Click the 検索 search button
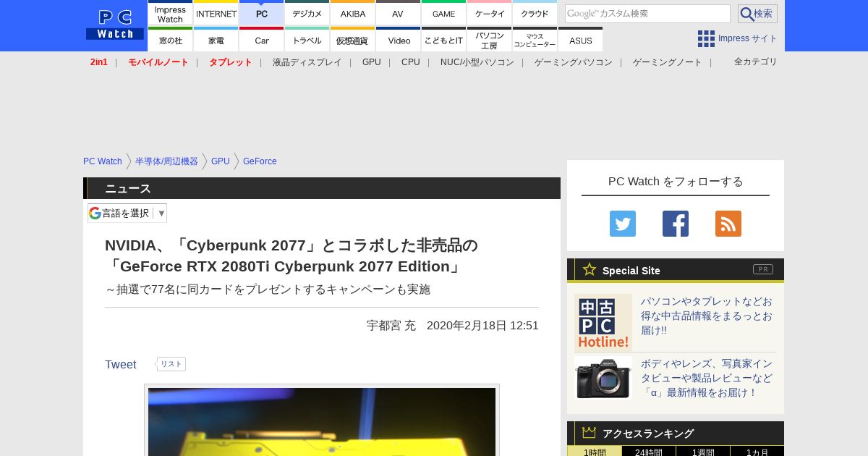Image resolution: width=868 pixels, height=456 pixels. tap(757, 14)
